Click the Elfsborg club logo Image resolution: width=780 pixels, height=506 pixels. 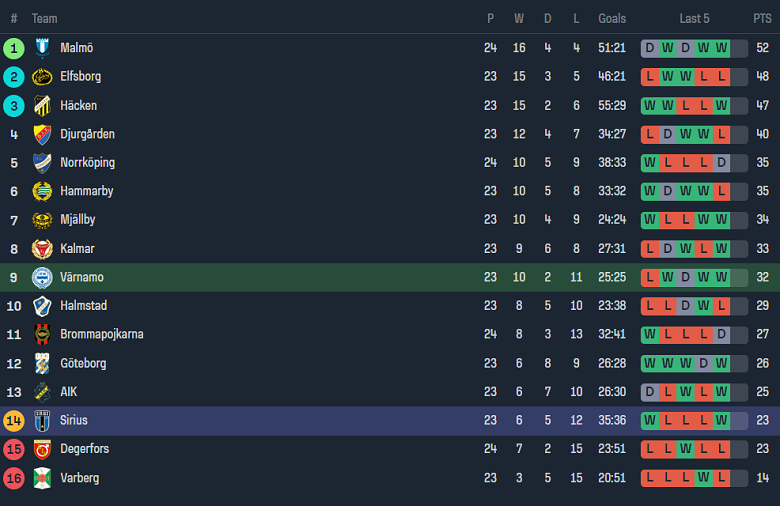click(42, 77)
